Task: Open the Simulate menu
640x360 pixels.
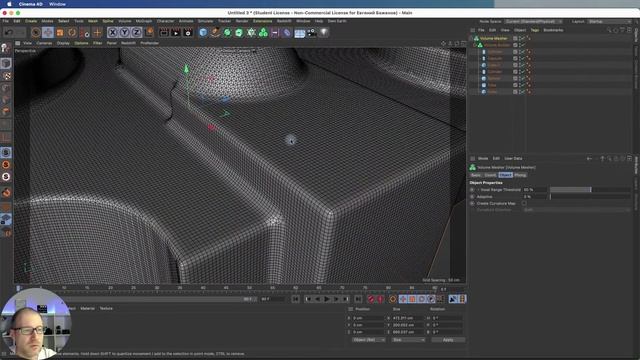Action: pos(205,21)
